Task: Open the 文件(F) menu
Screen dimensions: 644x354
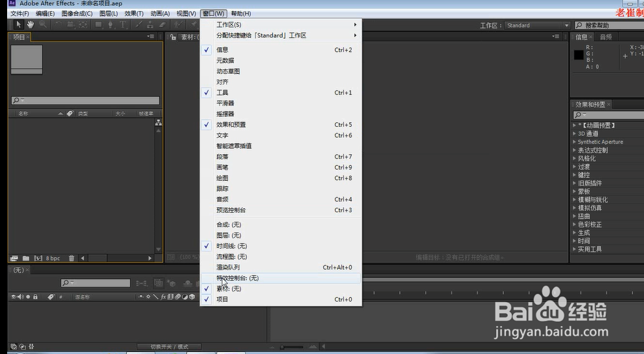Action: coord(19,14)
